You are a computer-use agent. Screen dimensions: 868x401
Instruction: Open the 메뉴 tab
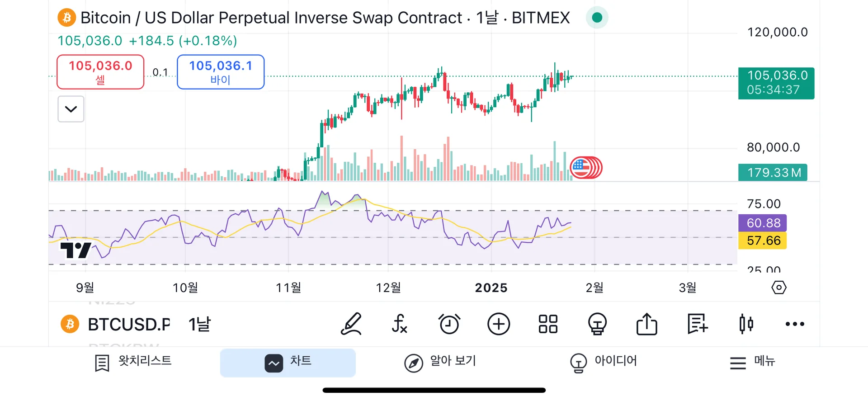click(x=753, y=362)
